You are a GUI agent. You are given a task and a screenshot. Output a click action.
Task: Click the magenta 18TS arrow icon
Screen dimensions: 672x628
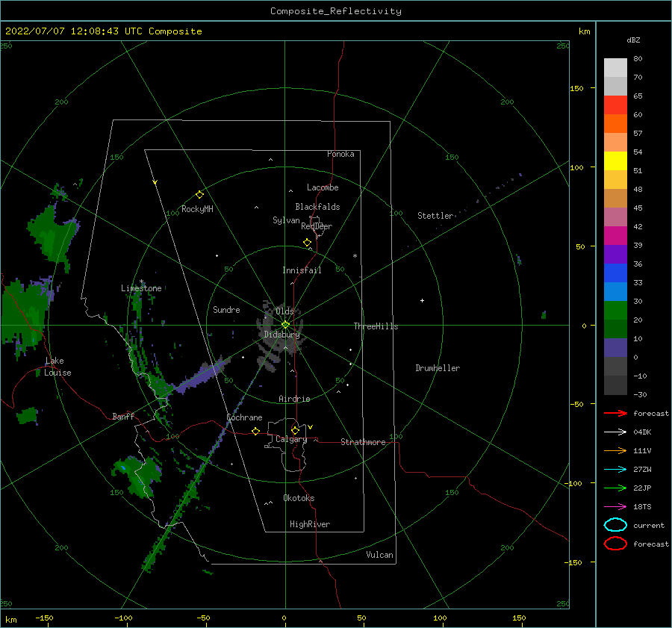(615, 507)
